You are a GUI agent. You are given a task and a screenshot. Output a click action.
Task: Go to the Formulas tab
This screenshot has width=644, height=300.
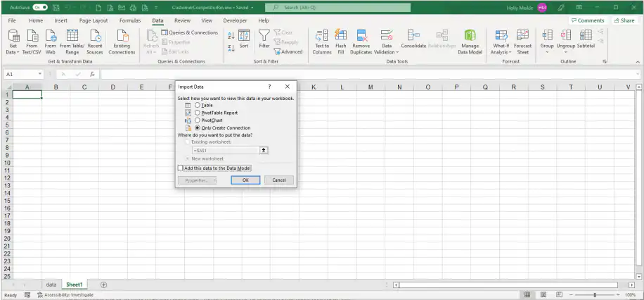[130, 20]
